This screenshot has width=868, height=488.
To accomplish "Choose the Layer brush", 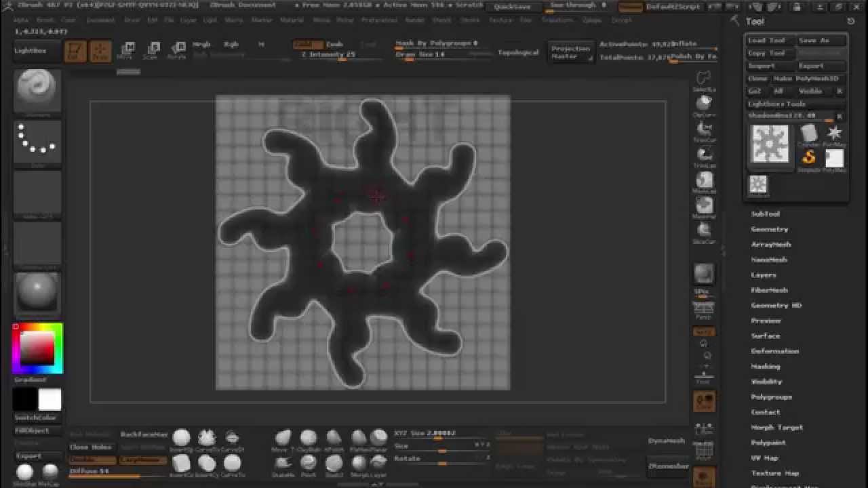I will point(379,465).
